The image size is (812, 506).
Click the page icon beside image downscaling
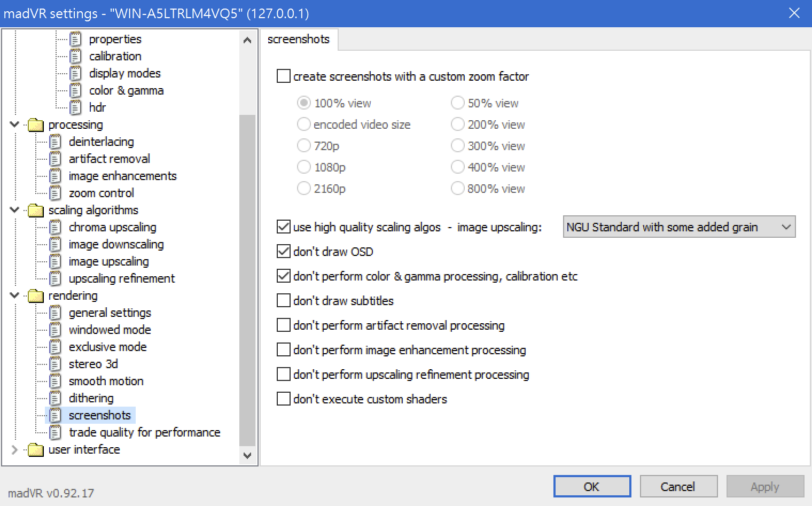(56, 244)
